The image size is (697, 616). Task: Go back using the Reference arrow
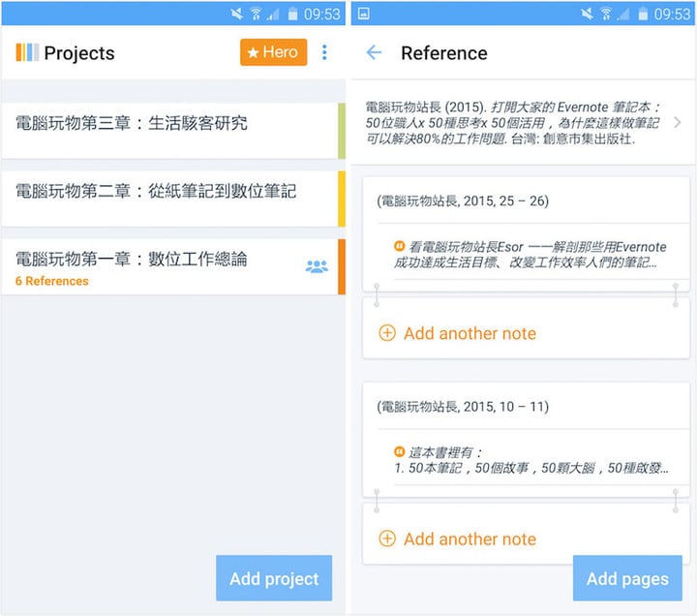tap(374, 52)
